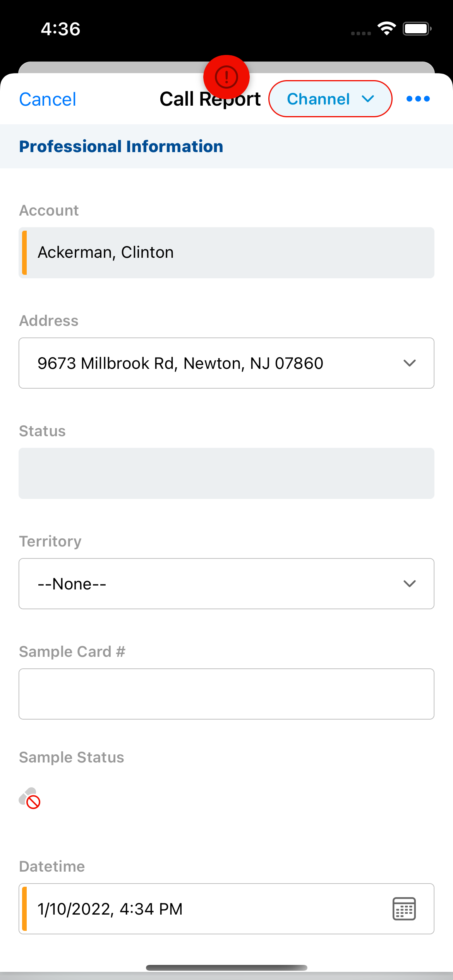
Task: Expand the Channel dropdown
Action: (330, 99)
